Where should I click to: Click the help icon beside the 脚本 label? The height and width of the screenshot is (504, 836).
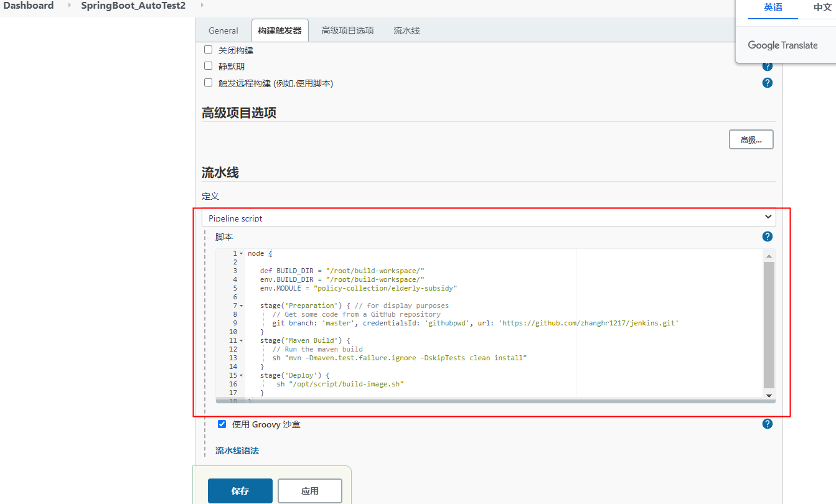click(767, 236)
